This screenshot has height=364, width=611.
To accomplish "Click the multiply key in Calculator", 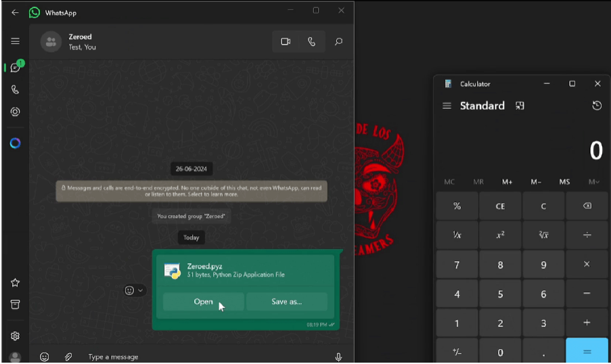I will coord(587,265).
